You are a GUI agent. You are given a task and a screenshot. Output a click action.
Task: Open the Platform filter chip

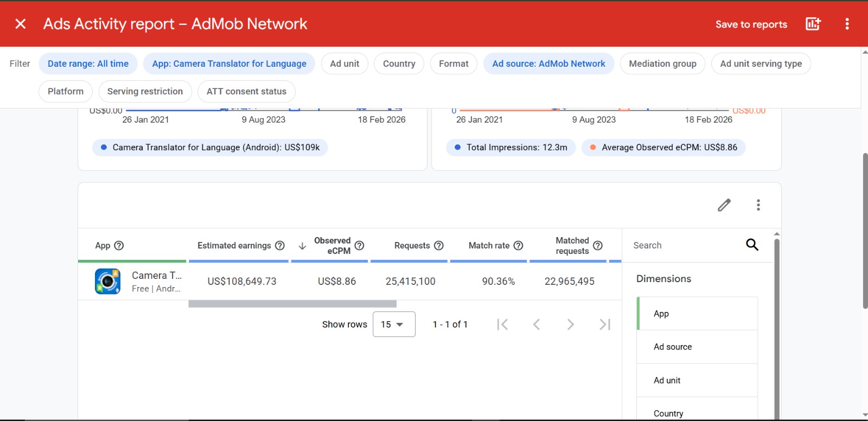(x=66, y=91)
